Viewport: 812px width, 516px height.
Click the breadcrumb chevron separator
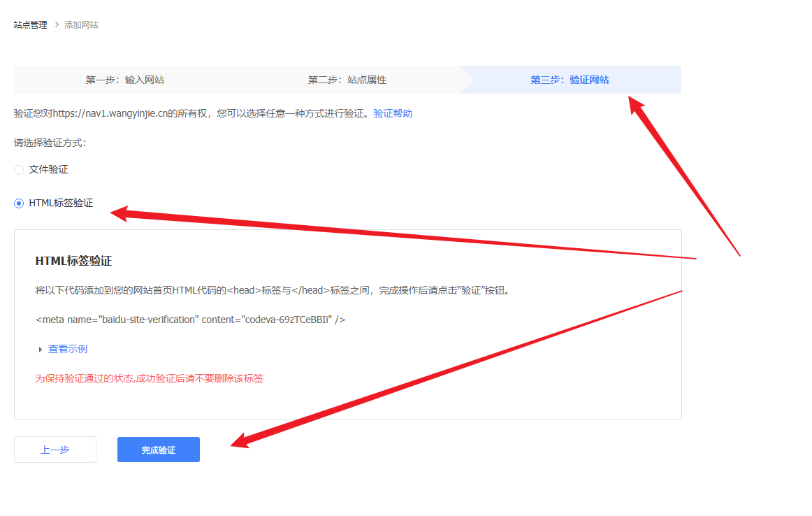(x=56, y=25)
